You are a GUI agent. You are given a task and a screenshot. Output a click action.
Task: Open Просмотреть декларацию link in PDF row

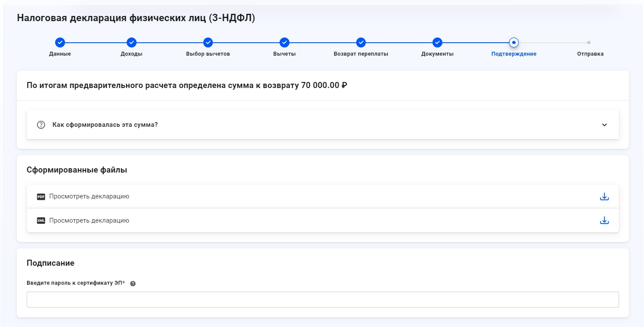click(x=89, y=196)
